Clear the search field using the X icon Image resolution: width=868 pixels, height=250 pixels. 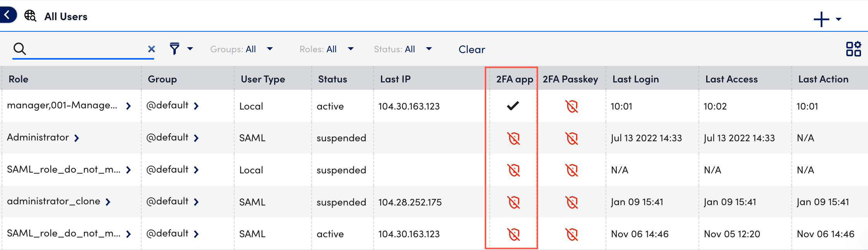151,49
